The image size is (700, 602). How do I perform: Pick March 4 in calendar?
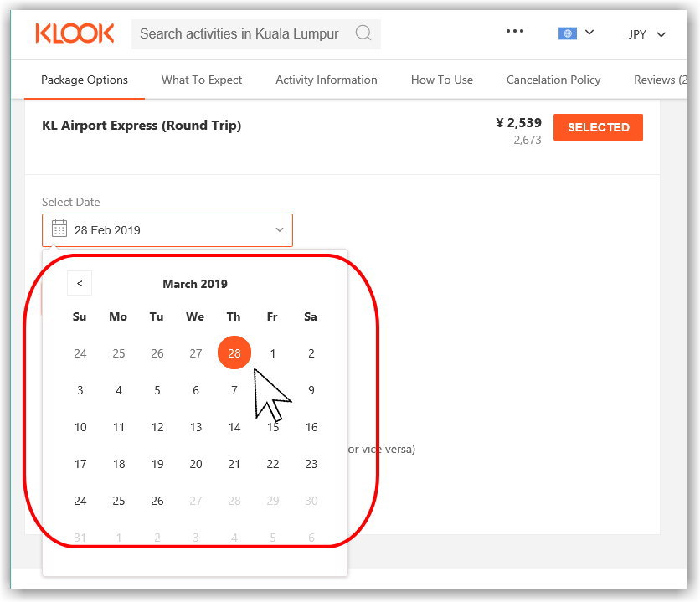coord(119,390)
